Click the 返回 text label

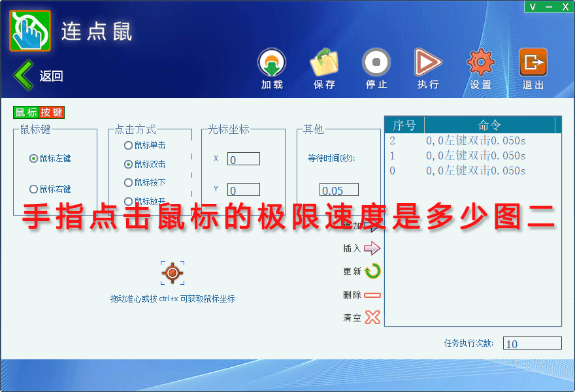point(52,76)
